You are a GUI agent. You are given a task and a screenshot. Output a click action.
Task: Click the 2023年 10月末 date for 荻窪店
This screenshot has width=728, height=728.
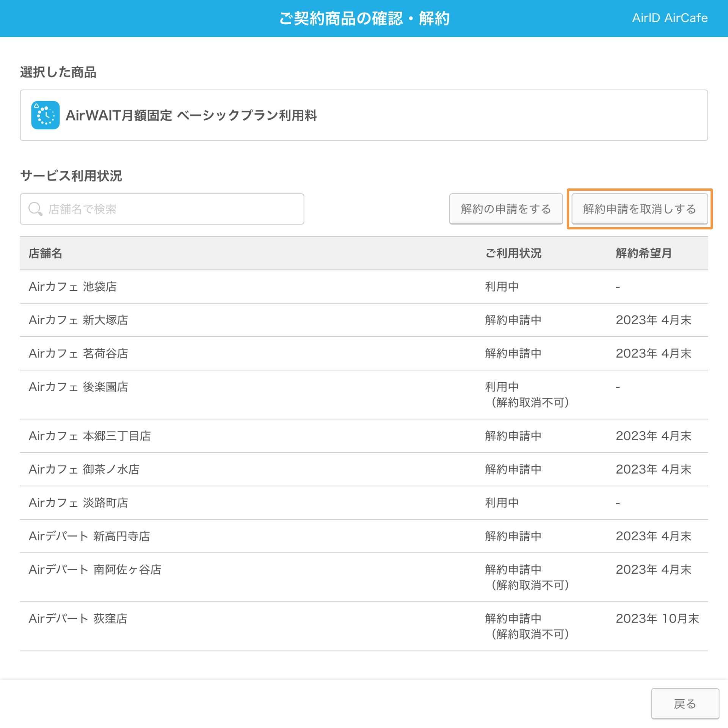tap(657, 619)
